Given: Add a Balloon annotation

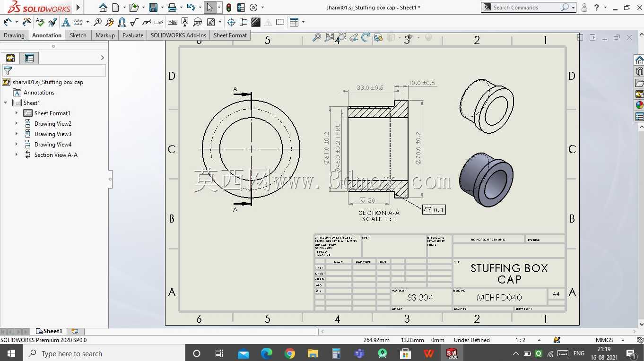Looking at the screenshot, I should (x=97, y=22).
